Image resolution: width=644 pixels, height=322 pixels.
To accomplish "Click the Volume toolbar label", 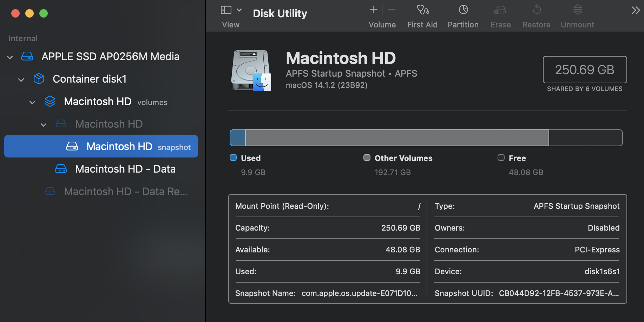I will (x=382, y=25).
